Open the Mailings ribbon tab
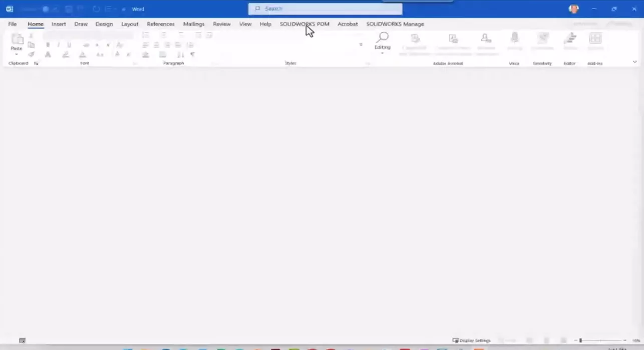This screenshot has width=644, height=350. pyautogui.click(x=194, y=24)
